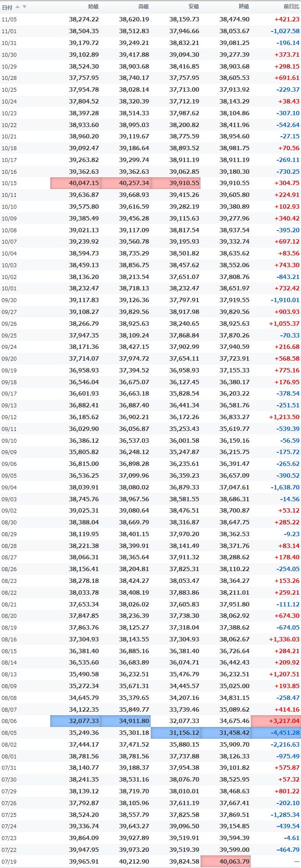Image resolution: width=301 pixels, height=868 pixels.
Task: Select closing value 38,647.75
Action: 235,522
